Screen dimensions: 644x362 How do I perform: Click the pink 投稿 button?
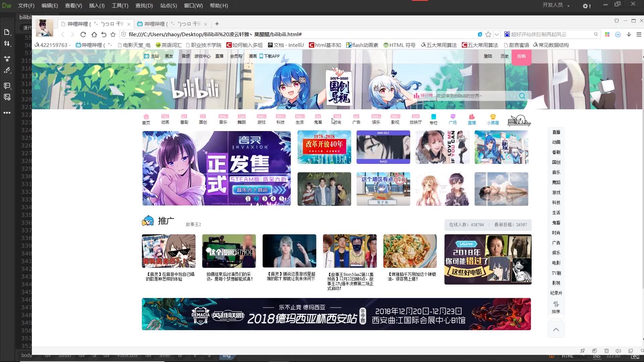[x=521, y=56]
